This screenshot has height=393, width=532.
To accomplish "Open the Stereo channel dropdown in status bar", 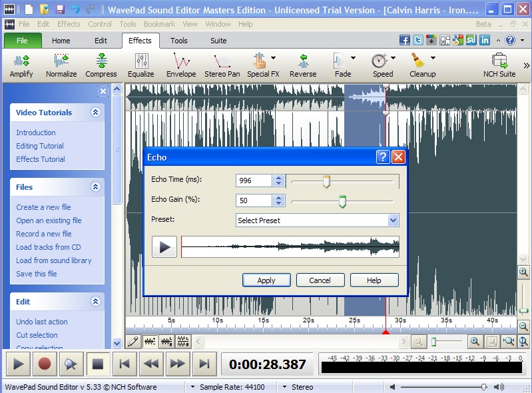I will point(284,387).
